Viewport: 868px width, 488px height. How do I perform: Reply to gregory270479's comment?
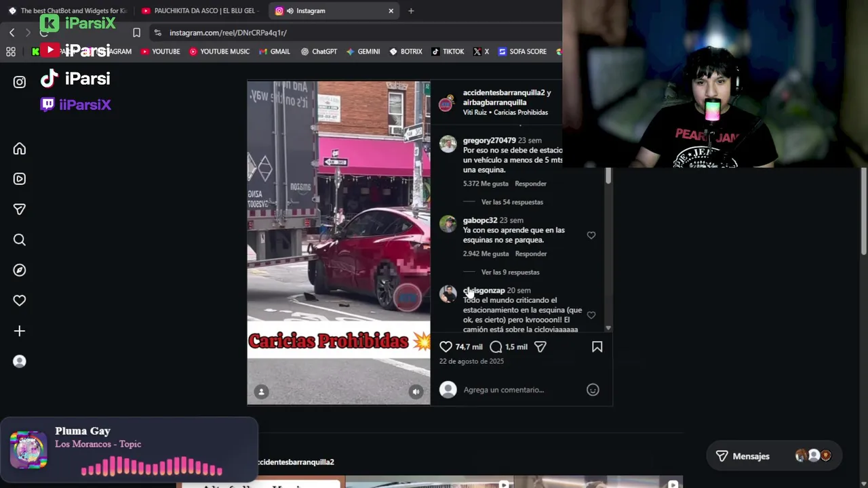tap(530, 184)
